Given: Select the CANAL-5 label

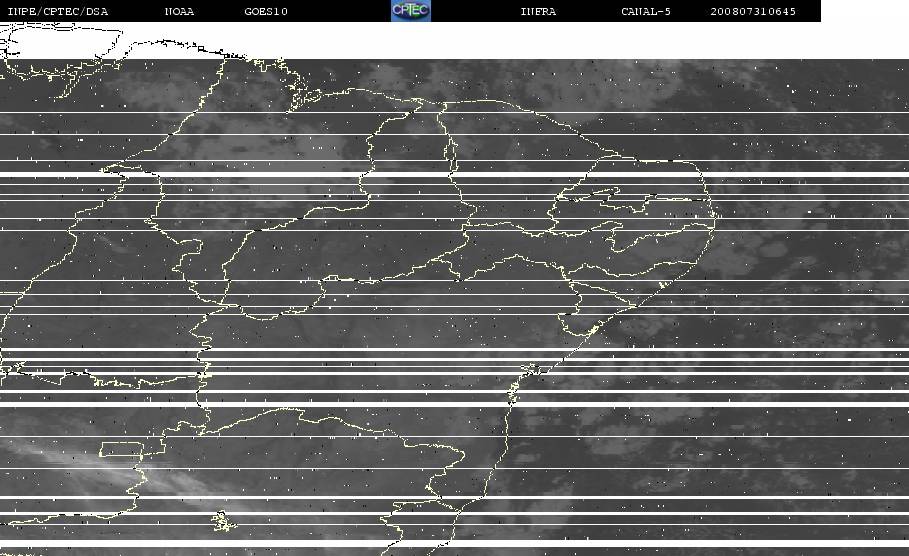Looking at the screenshot, I should coord(646,11).
